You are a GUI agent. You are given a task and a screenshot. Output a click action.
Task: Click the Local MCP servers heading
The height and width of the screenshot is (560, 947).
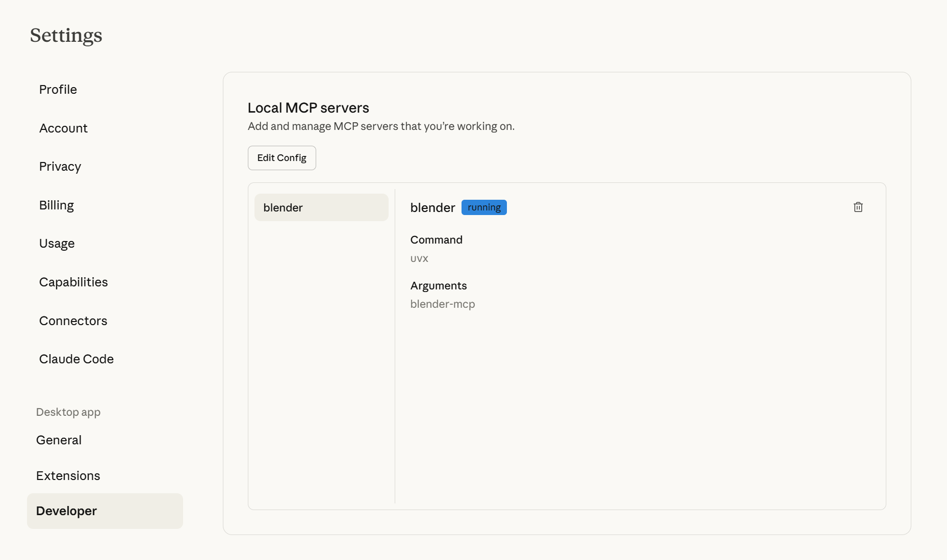click(308, 108)
